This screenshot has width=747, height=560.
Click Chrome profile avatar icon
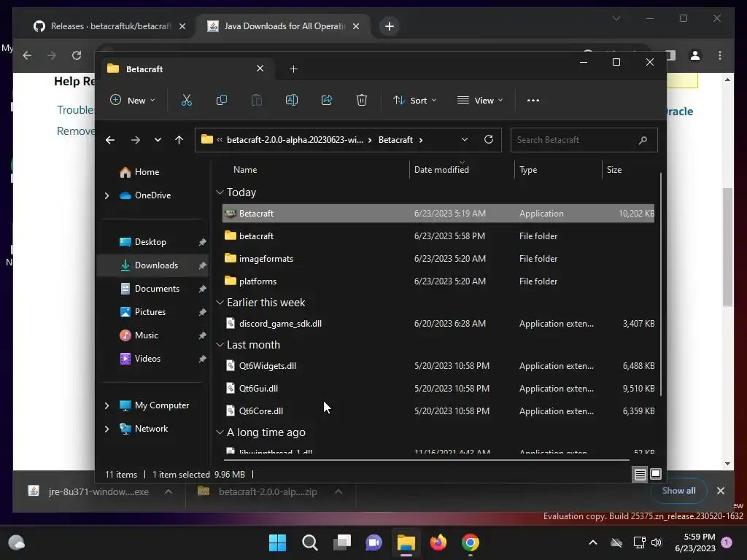click(695, 55)
